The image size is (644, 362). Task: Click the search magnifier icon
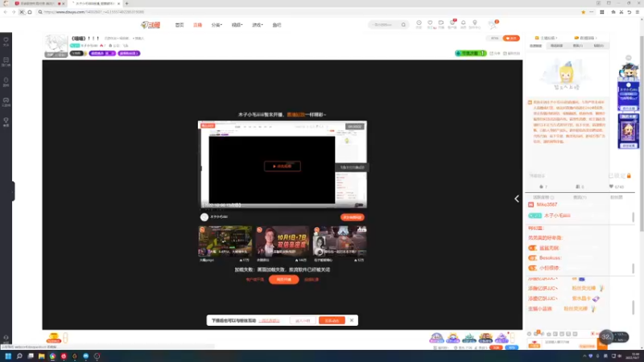tap(404, 25)
